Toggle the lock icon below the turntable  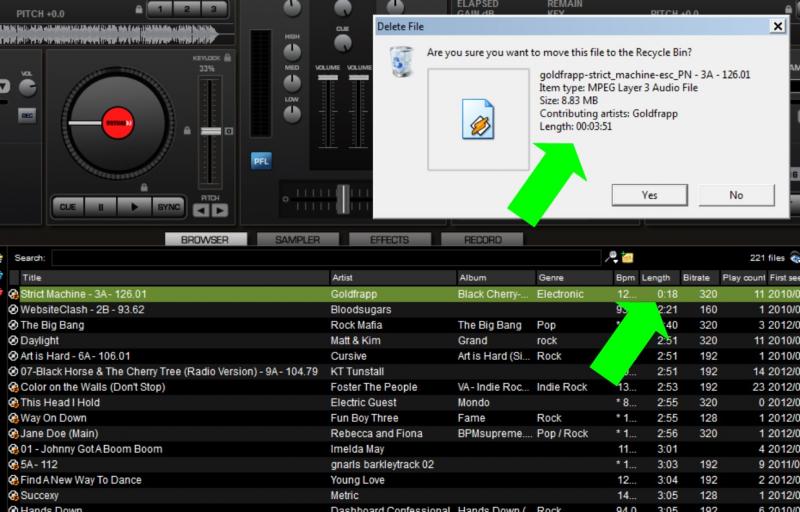pyautogui.click(x=144, y=188)
